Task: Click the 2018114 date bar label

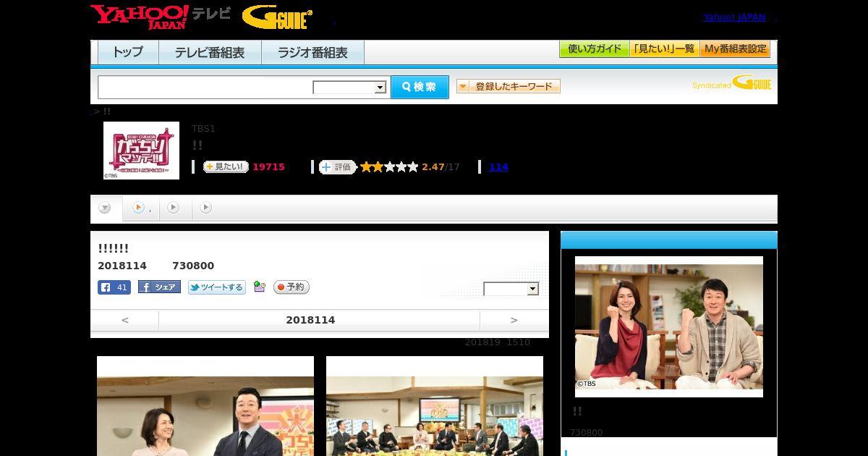Action: (x=310, y=320)
